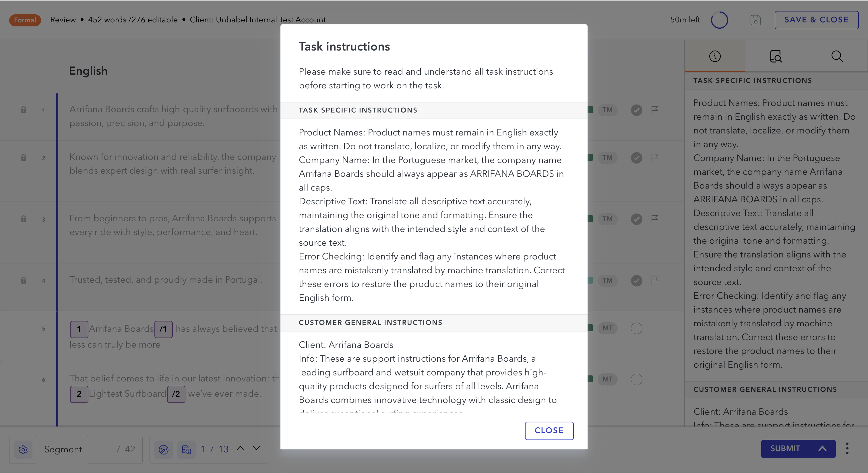Click the SAVE & CLOSE button

click(816, 20)
